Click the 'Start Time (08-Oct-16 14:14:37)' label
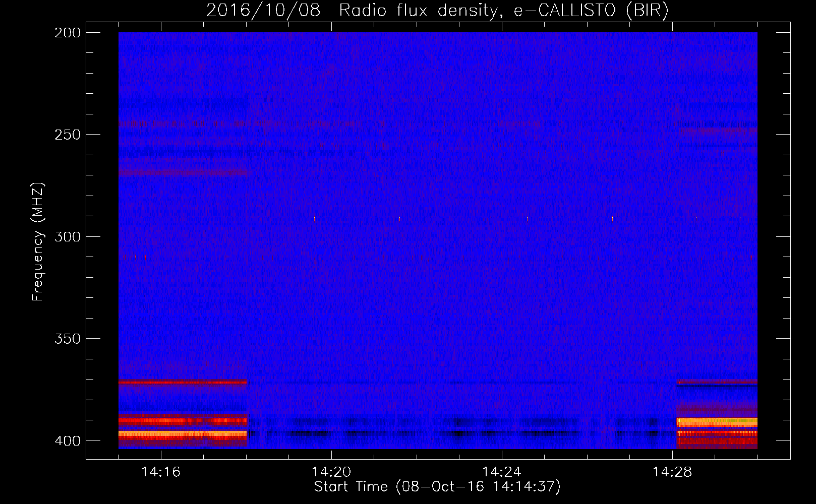The image size is (816, 504). (x=437, y=487)
